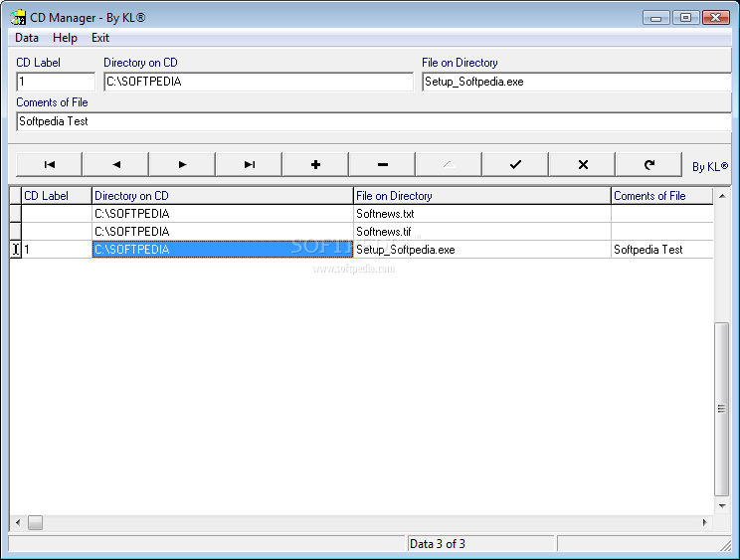Select the Softnews.tif cell
This screenshot has width=740, height=560.
[482, 232]
